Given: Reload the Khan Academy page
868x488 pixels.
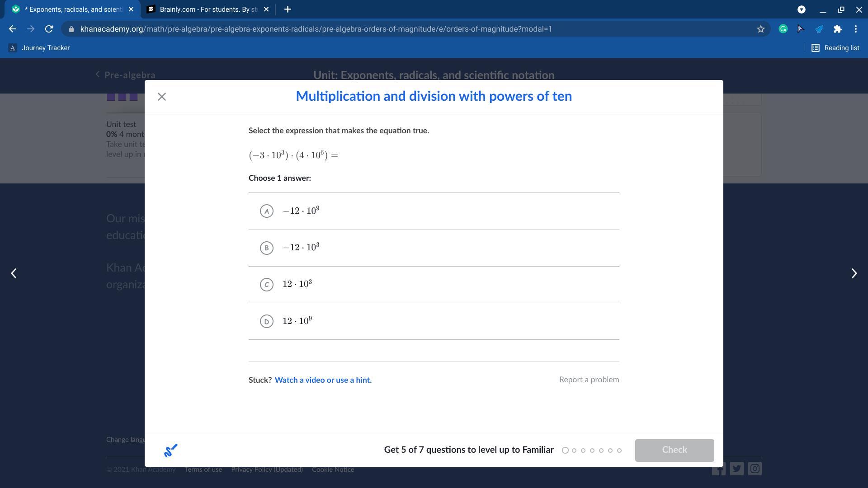Looking at the screenshot, I should pos(49,29).
